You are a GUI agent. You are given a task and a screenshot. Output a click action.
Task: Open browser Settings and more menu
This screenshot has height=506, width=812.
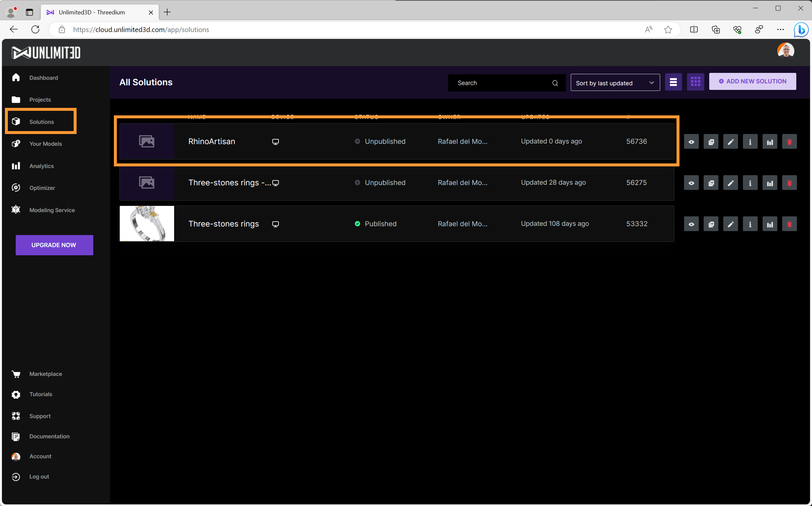coord(780,30)
